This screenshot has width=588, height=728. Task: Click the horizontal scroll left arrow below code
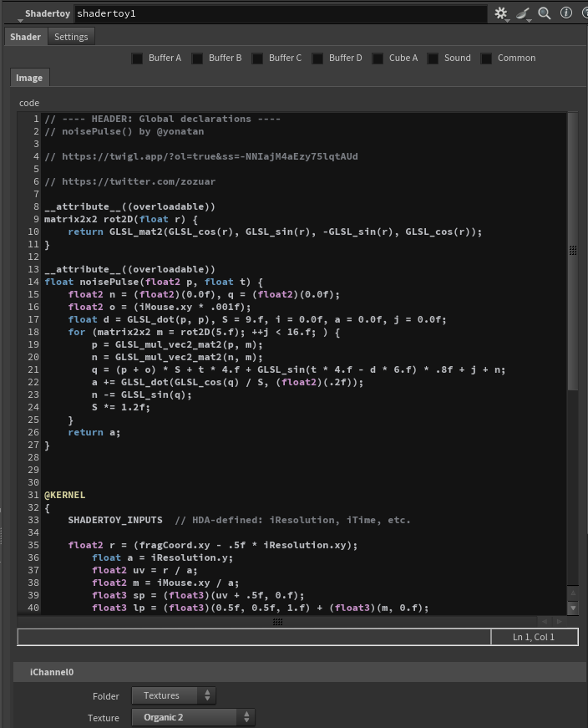[545, 621]
